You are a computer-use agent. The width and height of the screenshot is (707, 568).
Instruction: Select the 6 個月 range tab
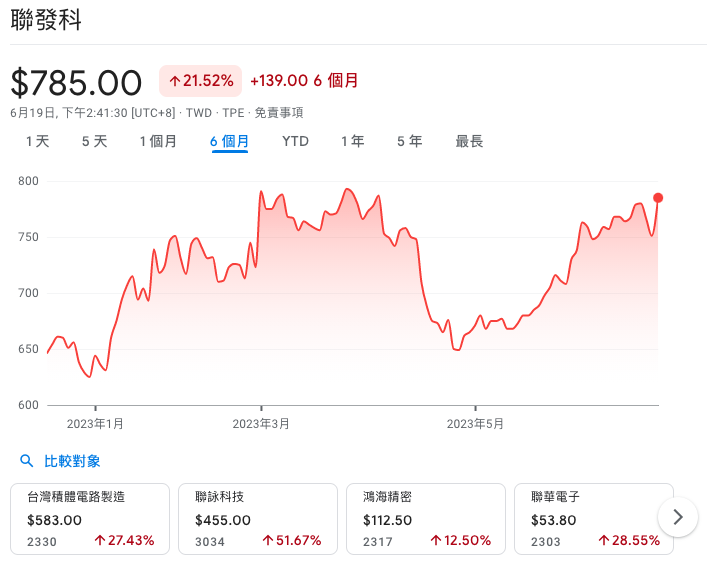click(x=230, y=142)
